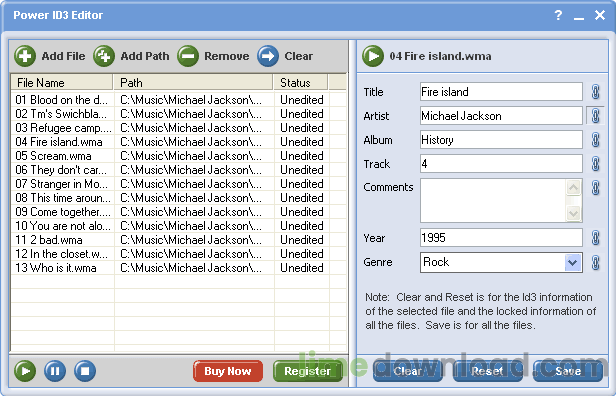Pause playback with bottom pause button
The width and height of the screenshot is (616, 396).
55,371
